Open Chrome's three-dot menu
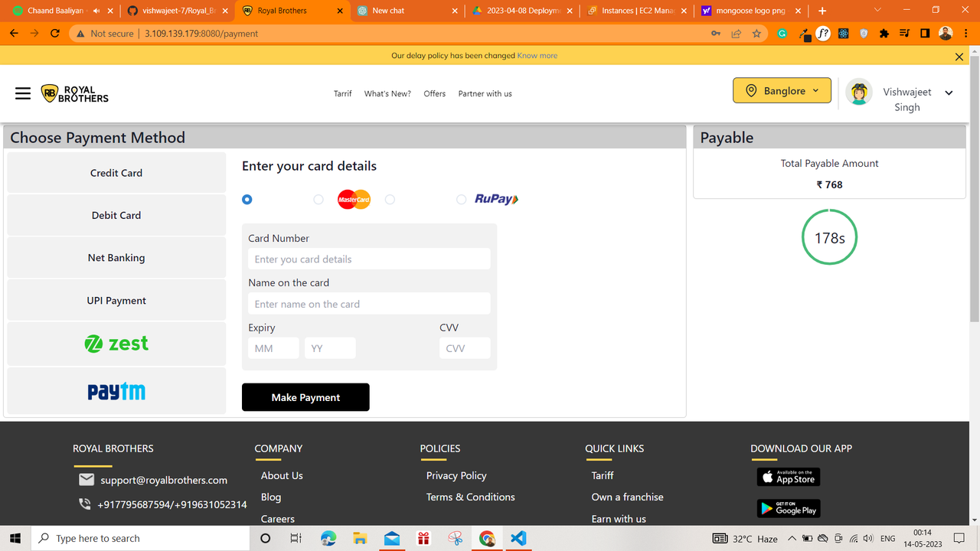Image resolution: width=980 pixels, height=551 pixels. click(966, 34)
